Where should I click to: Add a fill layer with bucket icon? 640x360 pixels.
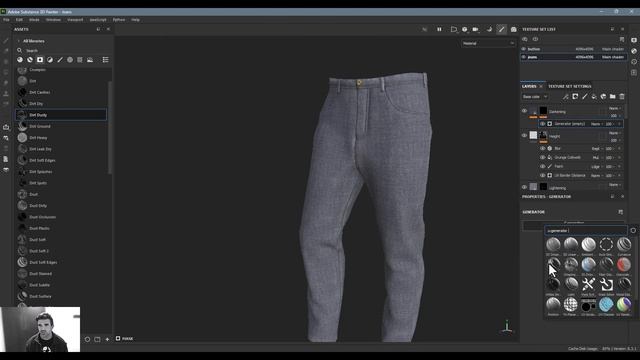coord(594,97)
